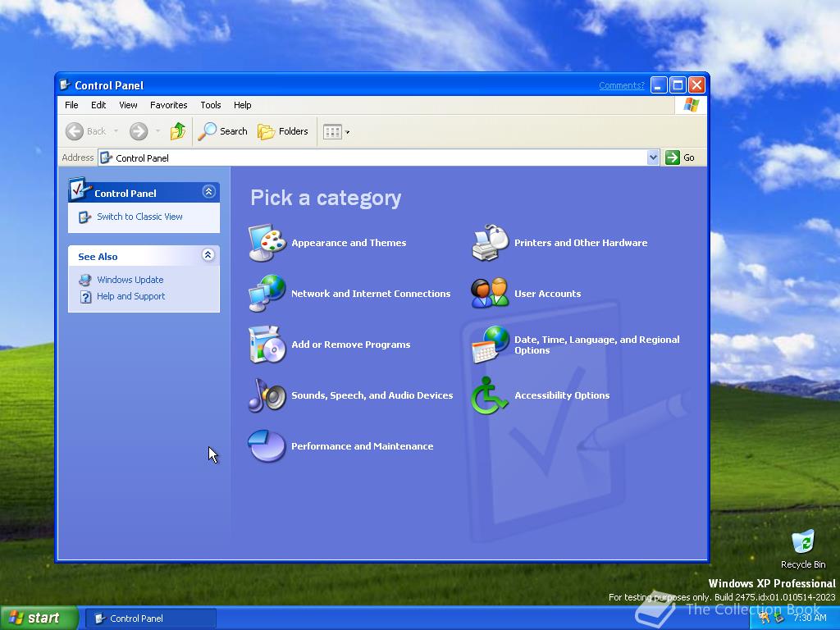Open the Tools menu

211,105
